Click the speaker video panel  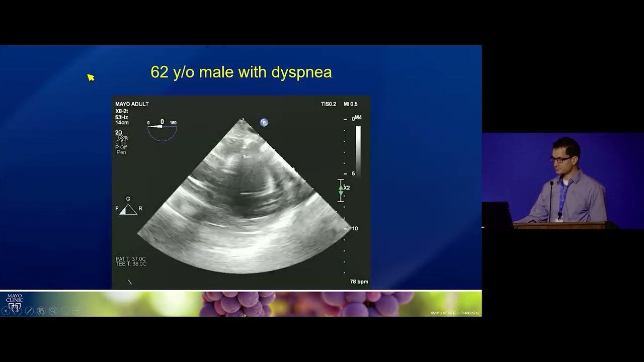(x=563, y=181)
